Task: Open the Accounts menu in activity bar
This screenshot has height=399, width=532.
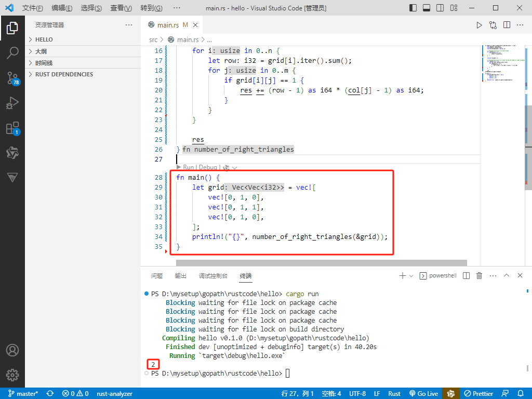Action: click(12, 350)
